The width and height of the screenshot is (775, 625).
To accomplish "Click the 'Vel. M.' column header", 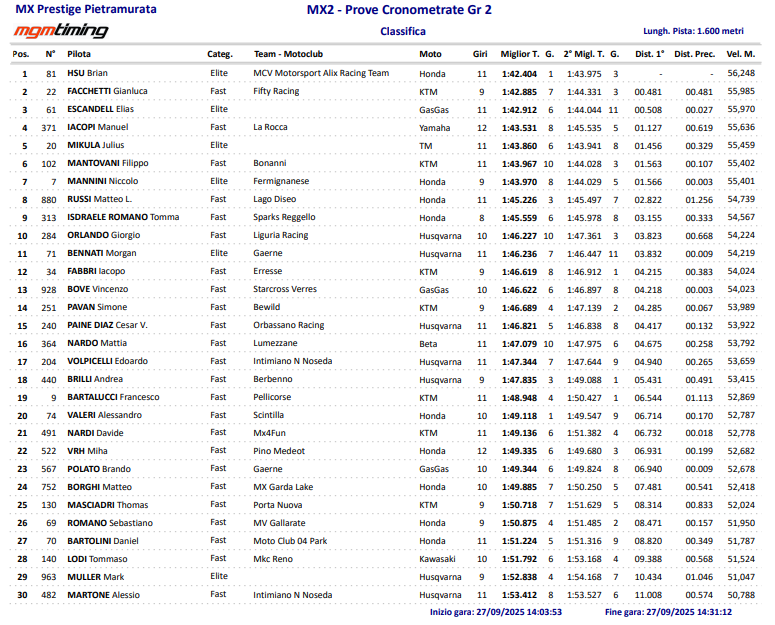I will pyautogui.click(x=740, y=54).
